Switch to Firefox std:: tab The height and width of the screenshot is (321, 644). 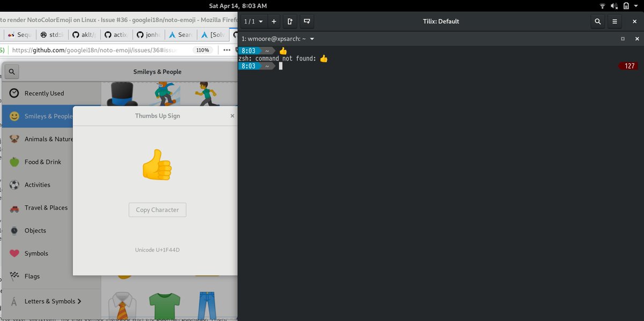point(52,34)
